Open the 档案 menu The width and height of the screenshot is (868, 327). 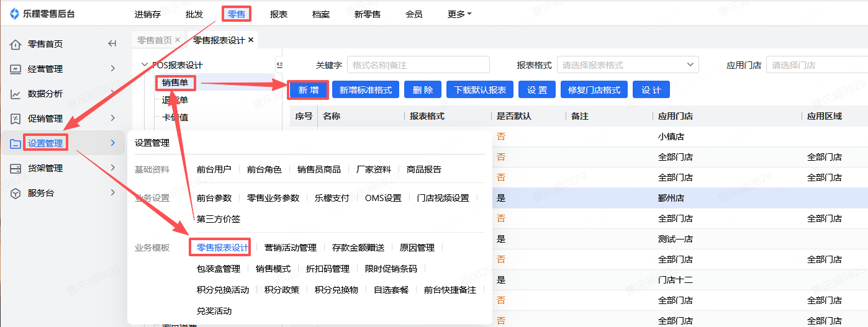[x=321, y=14]
